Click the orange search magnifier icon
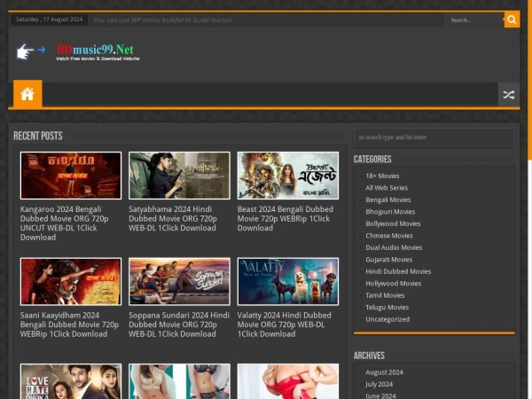This screenshot has width=532, height=399. tap(512, 20)
